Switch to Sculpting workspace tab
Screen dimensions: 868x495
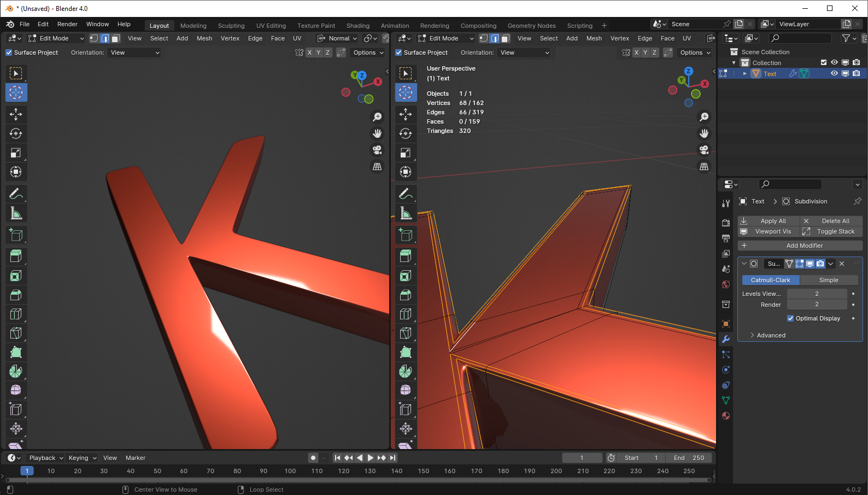click(x=231, y=26)
